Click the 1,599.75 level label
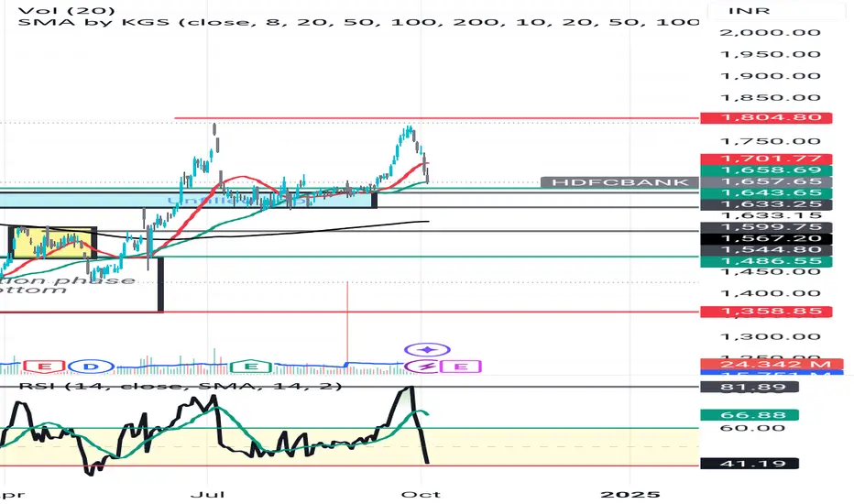 766,227
